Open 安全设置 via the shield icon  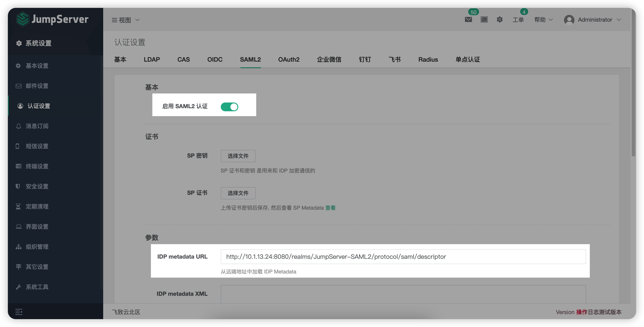[x=37, y=186]
